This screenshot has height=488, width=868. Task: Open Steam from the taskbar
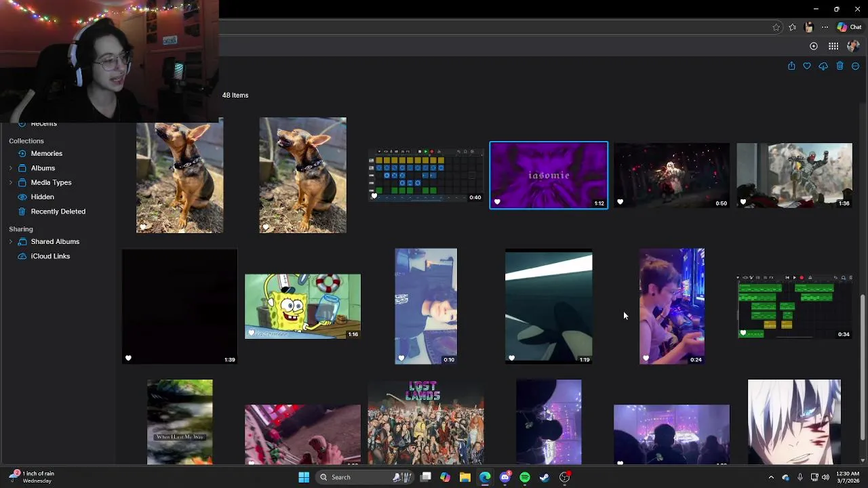(x=545, y=477)
